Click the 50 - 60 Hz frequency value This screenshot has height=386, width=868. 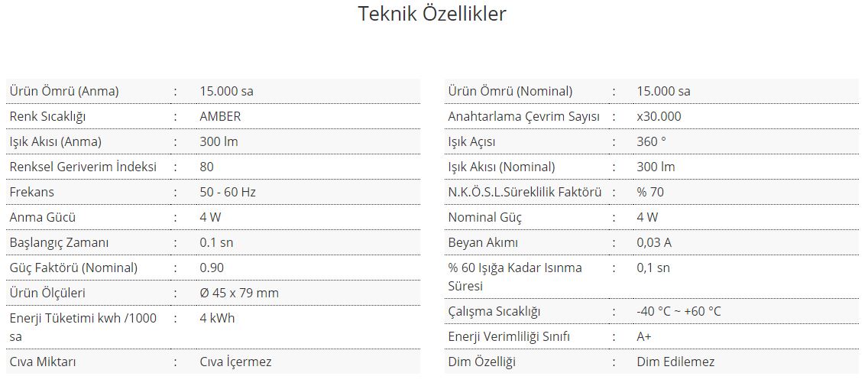[x=228, y=192]
